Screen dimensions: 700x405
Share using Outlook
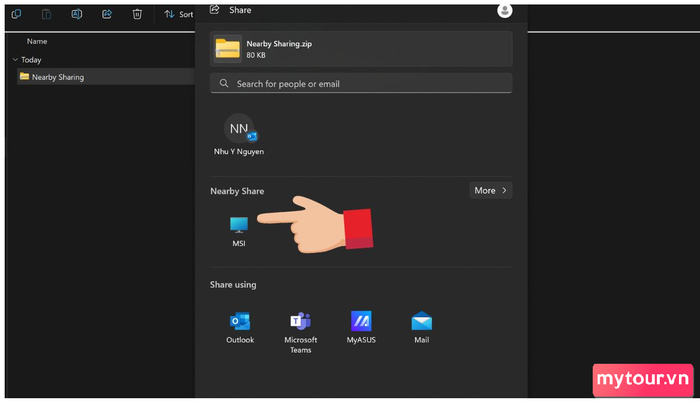click(240, 327)
